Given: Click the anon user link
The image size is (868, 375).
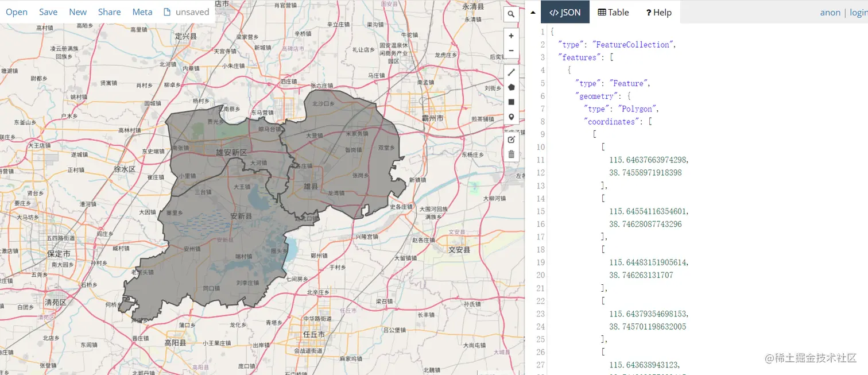Looking at the screenshot, I should click(830, 11).
